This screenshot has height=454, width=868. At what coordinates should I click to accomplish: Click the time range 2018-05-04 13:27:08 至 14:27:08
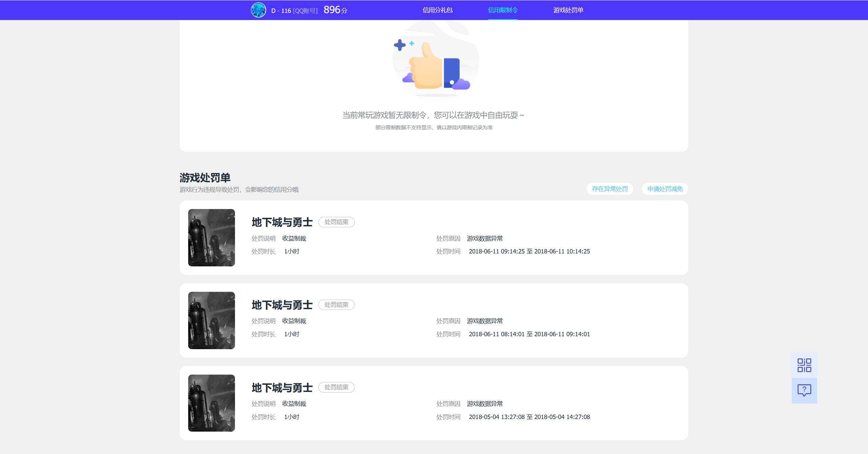pyautogui.click(x=529, y=417)
